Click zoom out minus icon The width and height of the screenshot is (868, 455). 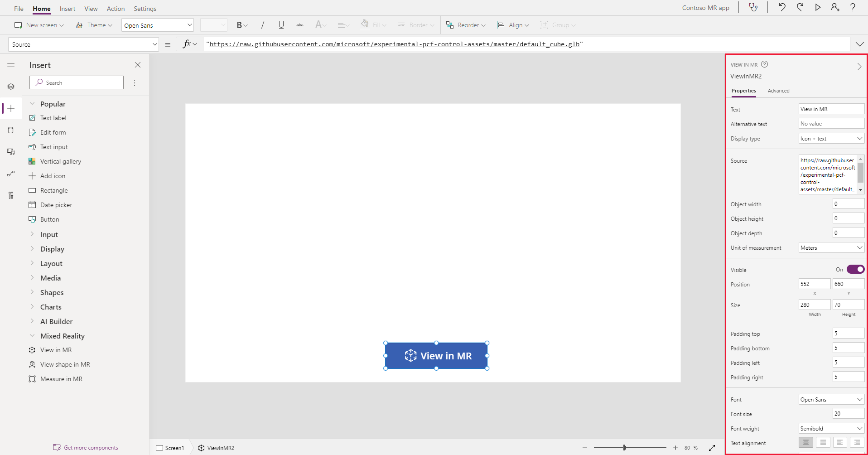[x=585, y=448]
